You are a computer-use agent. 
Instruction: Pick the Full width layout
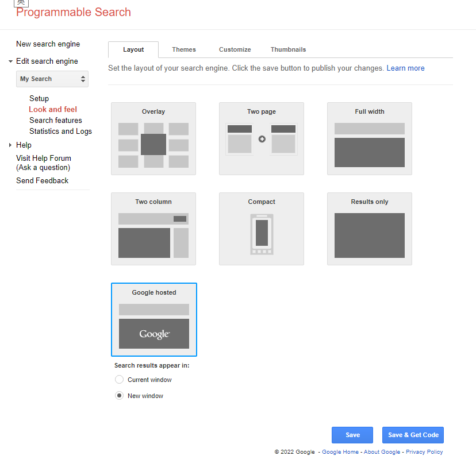click(x=370, y=139)
